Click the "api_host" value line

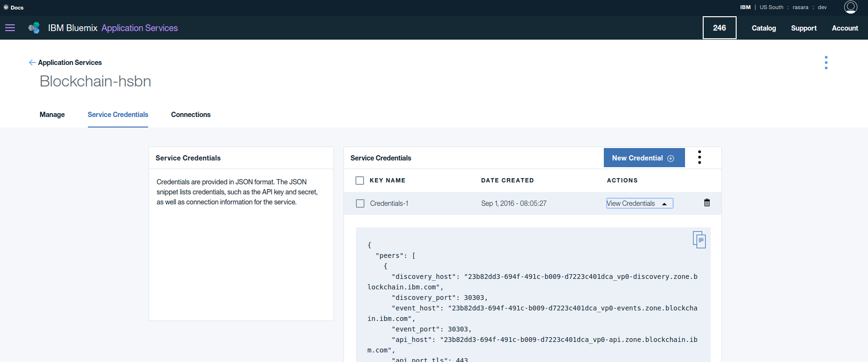[532, 345]
